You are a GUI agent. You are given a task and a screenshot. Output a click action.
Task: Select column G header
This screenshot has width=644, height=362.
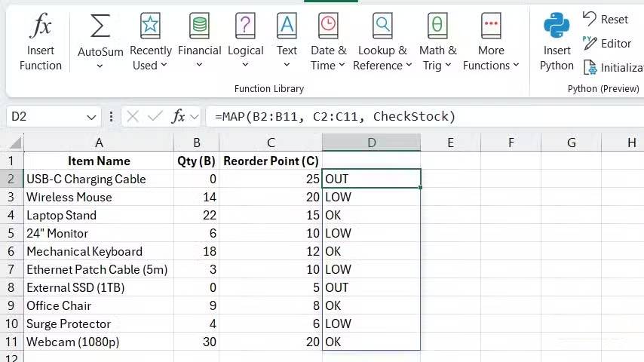point(572,143)
